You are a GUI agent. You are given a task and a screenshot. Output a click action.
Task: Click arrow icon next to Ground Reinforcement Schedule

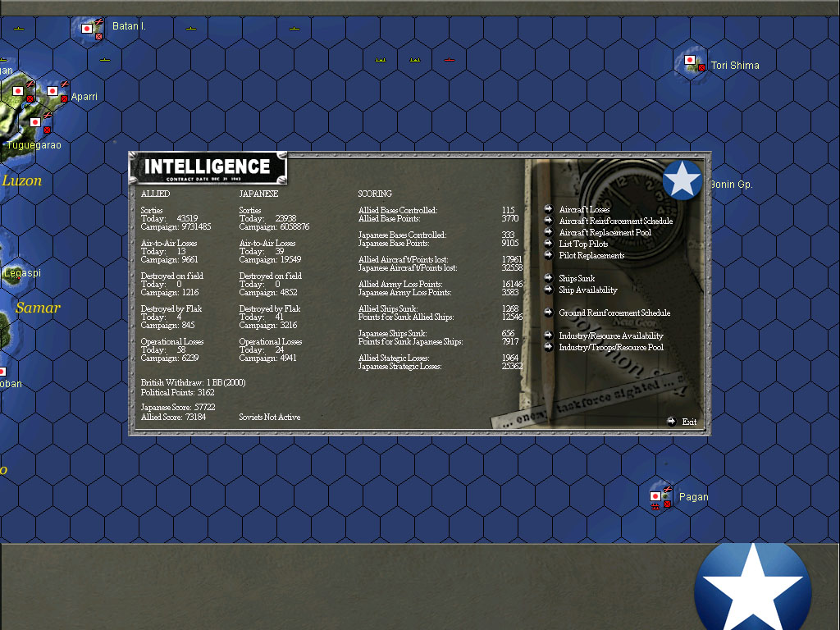[548, 313]
